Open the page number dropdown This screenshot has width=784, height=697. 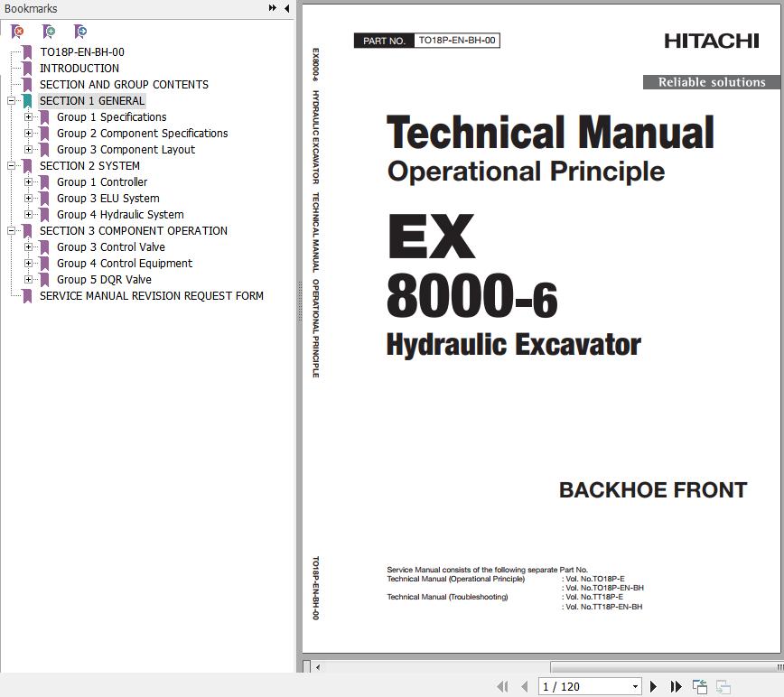[635, 687]
